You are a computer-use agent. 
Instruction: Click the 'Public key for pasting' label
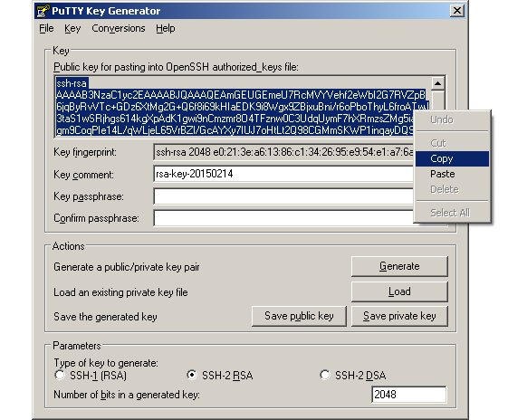[176, 67]
